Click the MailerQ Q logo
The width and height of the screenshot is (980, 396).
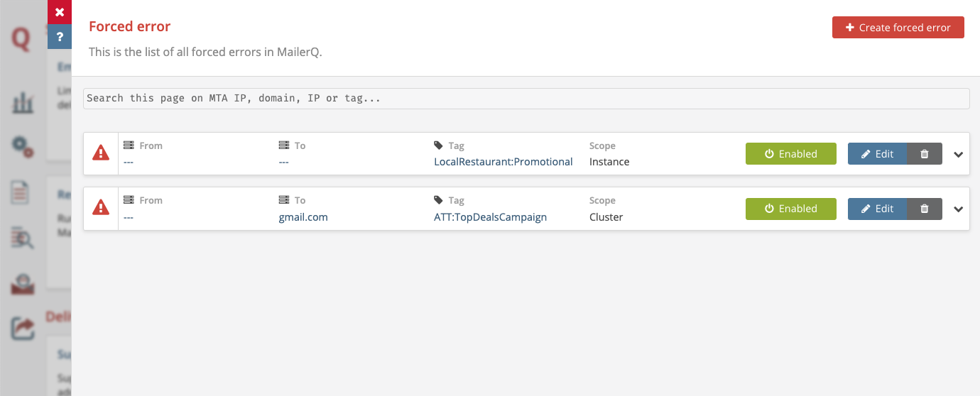(21, 40)
